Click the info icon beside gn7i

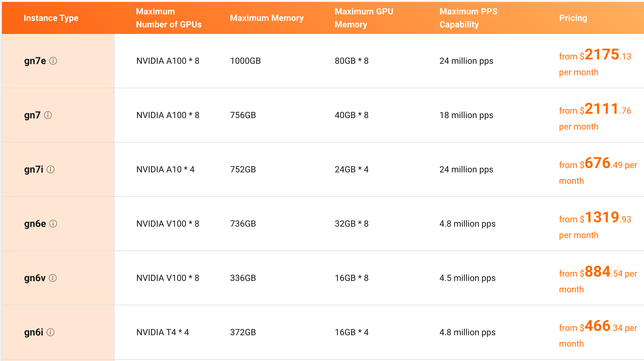point(50,169)
